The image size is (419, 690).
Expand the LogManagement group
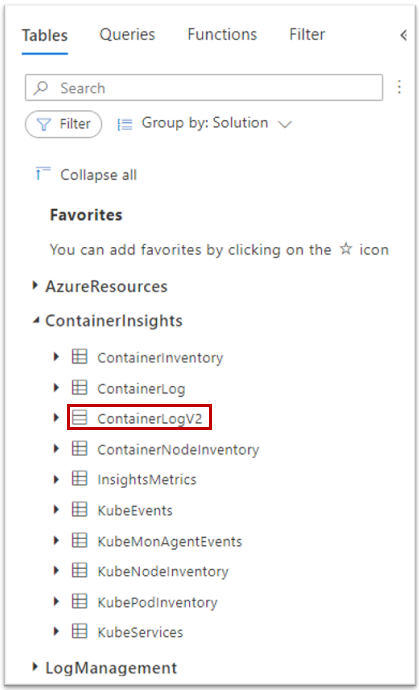click(35, 667)
